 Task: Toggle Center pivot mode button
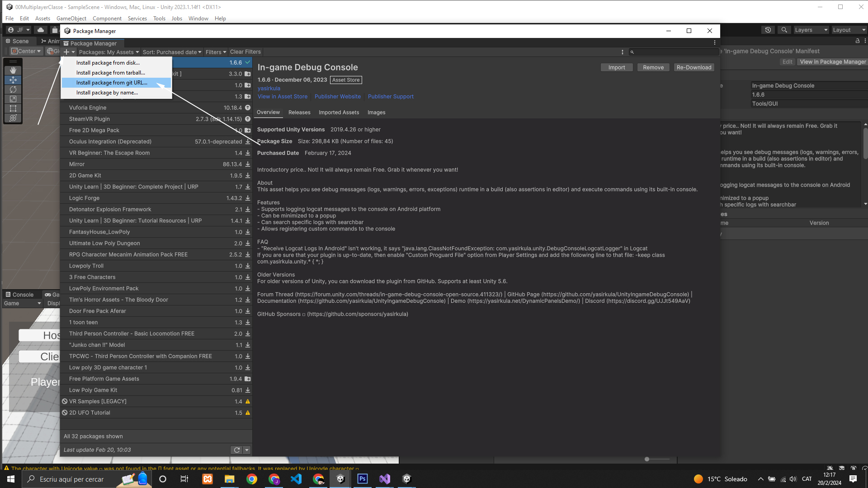pyautogui.click(x=26, y=51)
